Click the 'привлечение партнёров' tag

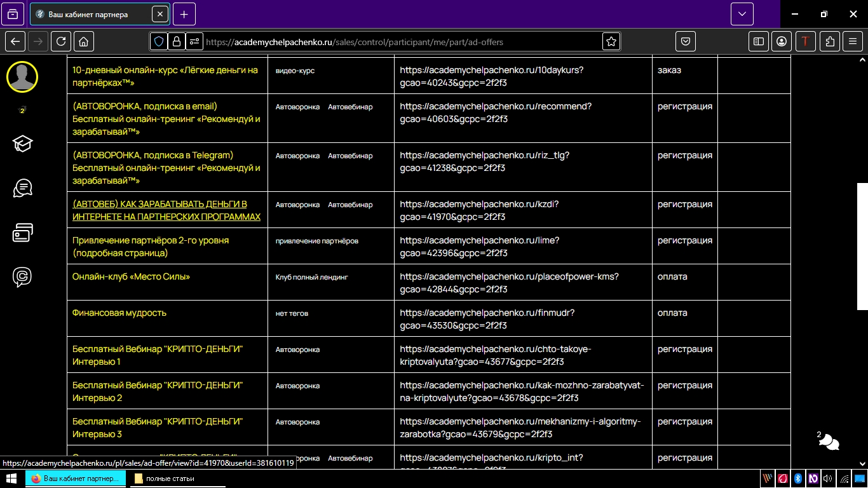pos(317,241)
